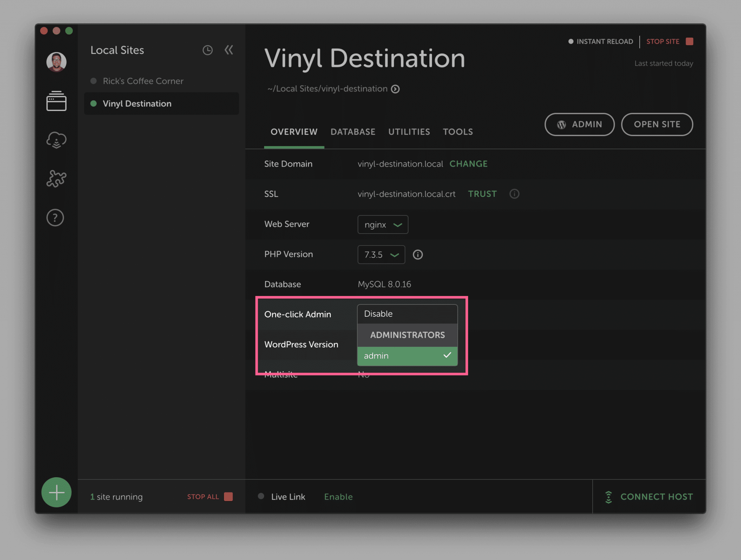
Task: Switch to the Database tab
Action: pos(353,132)
